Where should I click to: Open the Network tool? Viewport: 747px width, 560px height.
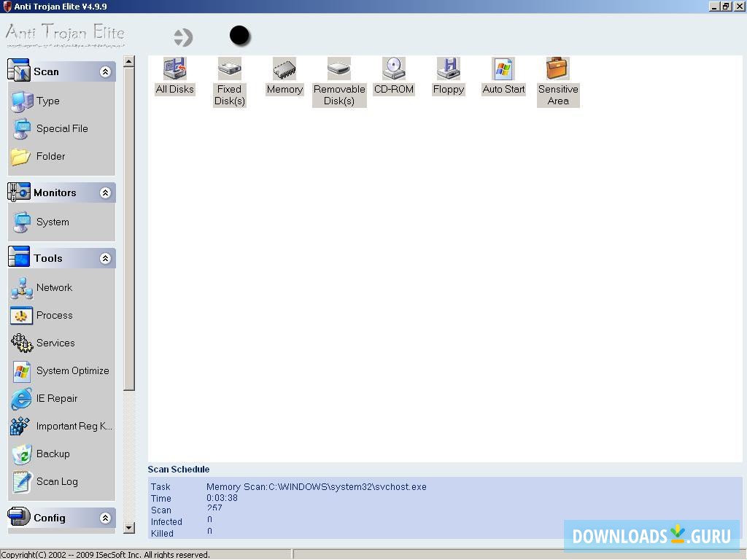[x=42, y=287]
